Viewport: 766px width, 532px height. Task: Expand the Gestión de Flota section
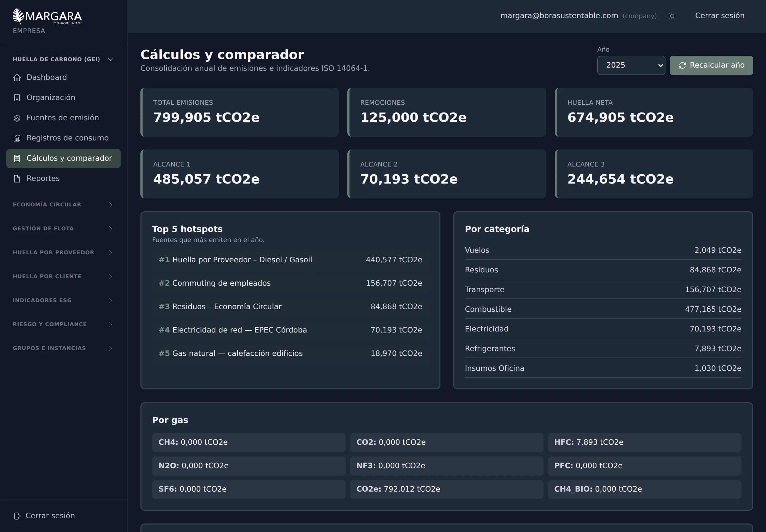63,229
